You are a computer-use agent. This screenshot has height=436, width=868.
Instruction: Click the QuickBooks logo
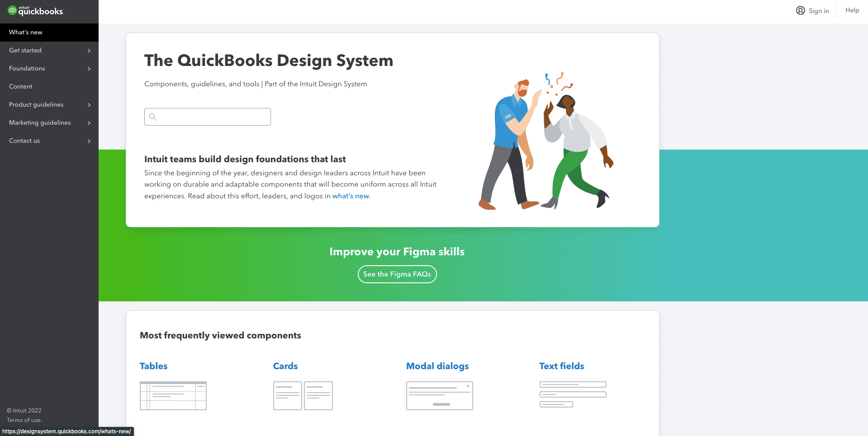[x=36, y=11]
